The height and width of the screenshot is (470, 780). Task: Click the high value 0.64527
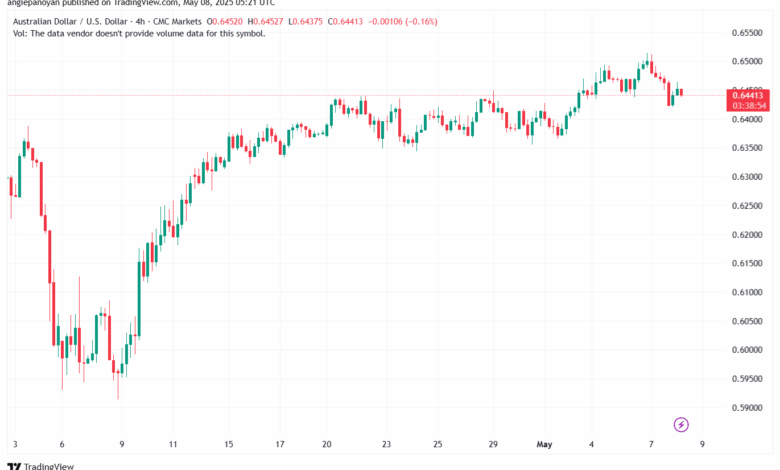point(269,21)
